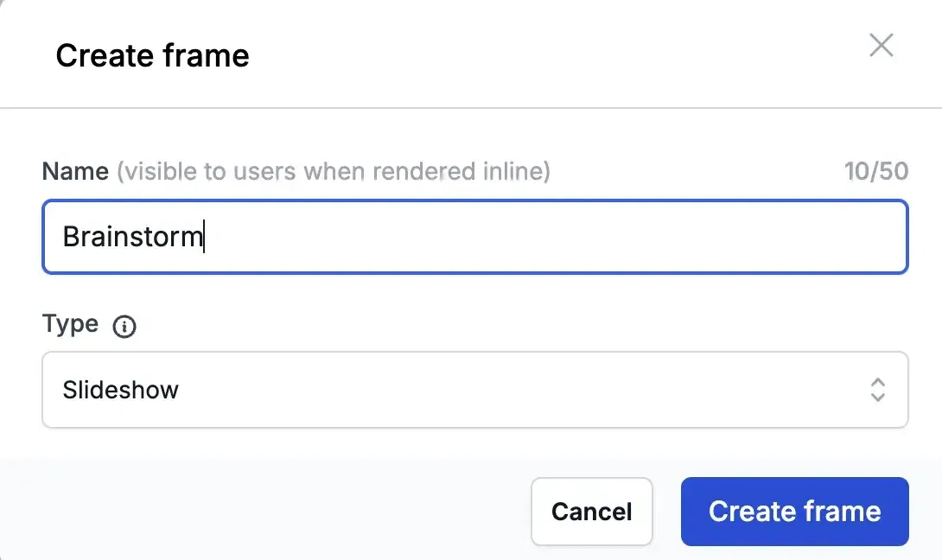Confirm with the blue Create frame button
942x560 pixels.
(x=795, y=512)
